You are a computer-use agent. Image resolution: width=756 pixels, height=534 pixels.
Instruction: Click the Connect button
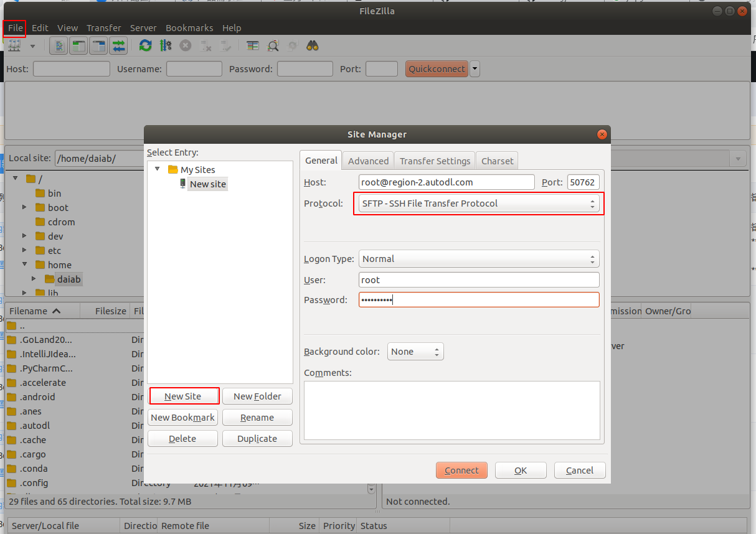[461, 471]
